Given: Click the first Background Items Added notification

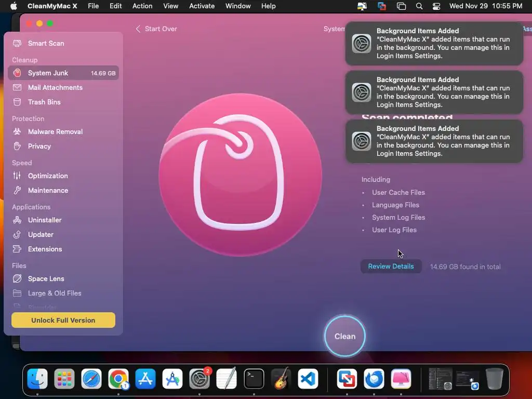Looking at the screenshot, I should click(434, 44).
